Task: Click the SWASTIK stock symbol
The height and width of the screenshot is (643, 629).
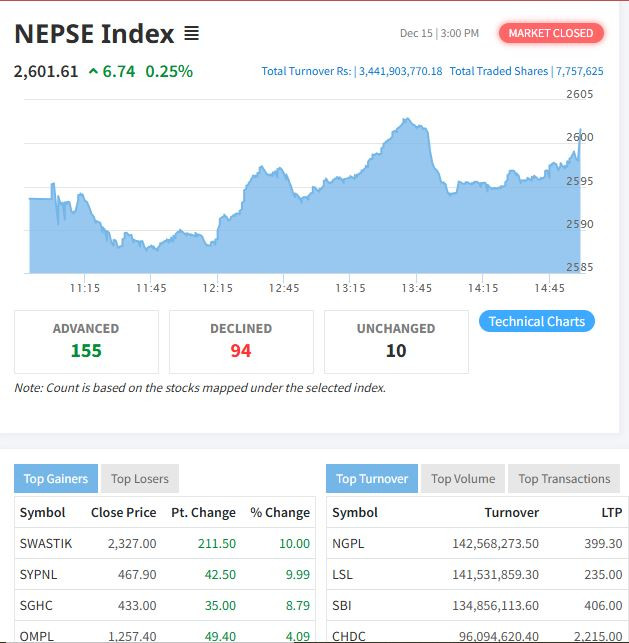Action: (x=44, y=543)
